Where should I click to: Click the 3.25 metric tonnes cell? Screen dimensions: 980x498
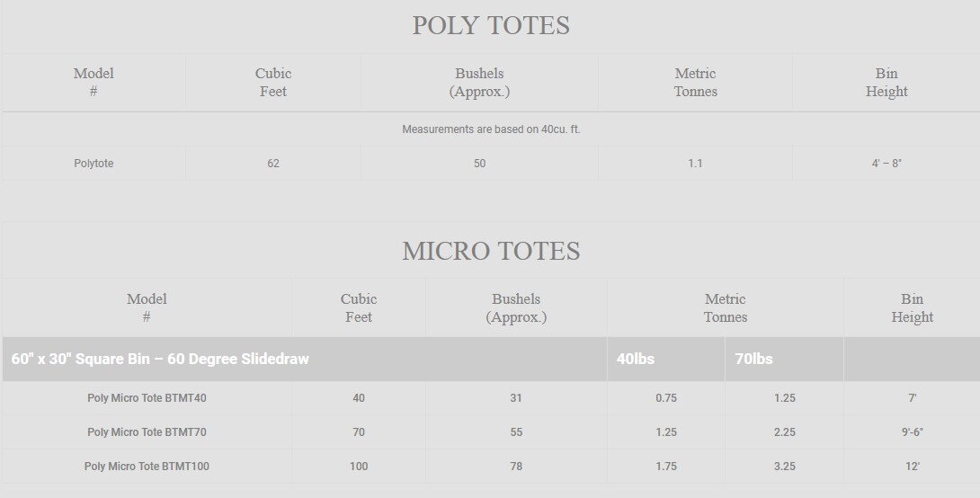tap(784, 467)
